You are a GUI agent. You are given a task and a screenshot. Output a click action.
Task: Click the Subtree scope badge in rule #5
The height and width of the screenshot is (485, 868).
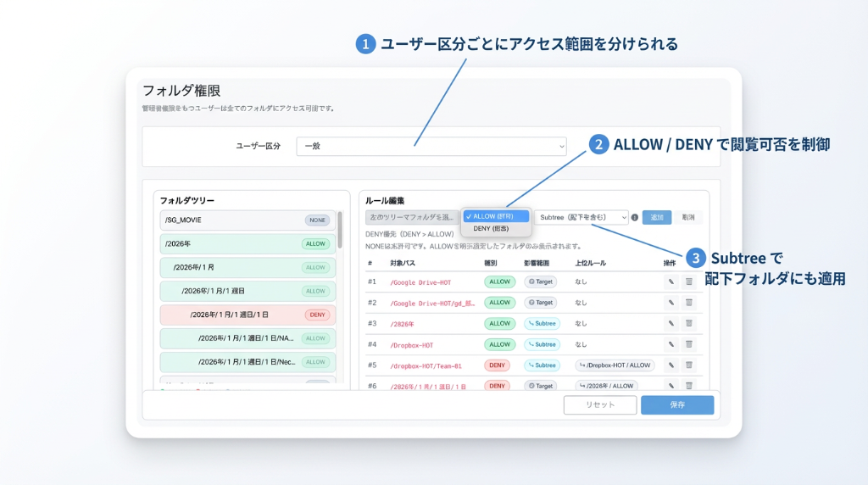(542, 365)
